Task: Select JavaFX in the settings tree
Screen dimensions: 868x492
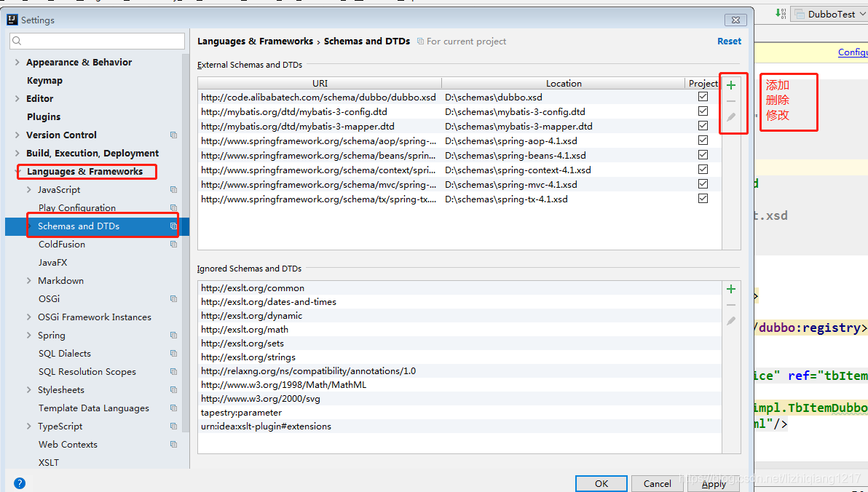Action: [x=52, y=262]
